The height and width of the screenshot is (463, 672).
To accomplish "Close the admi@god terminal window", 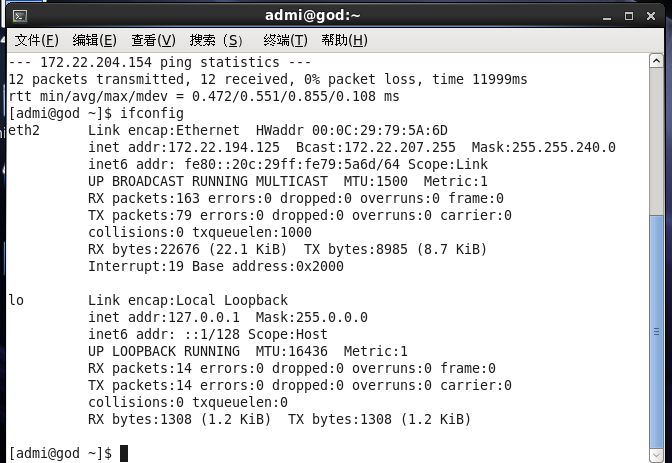I will point(649,15).
